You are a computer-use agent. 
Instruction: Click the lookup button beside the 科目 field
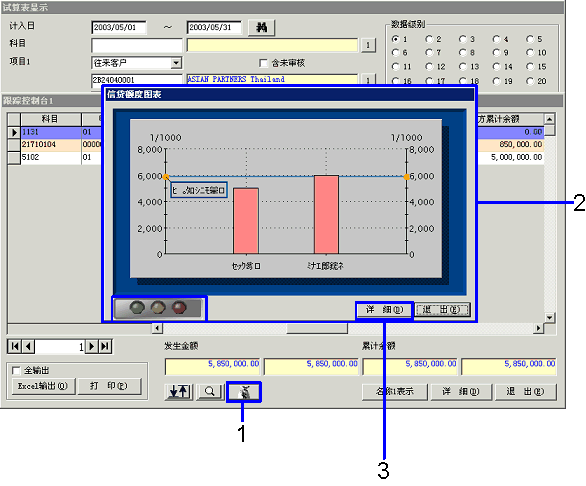click(x=368, y=45)
